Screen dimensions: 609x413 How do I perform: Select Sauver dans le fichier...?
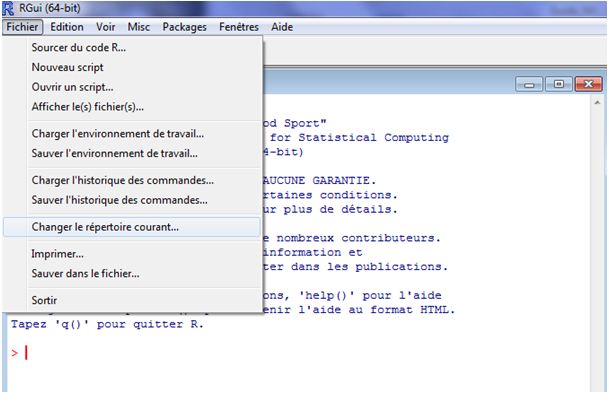pyautogui.click(x=132, y=274)
